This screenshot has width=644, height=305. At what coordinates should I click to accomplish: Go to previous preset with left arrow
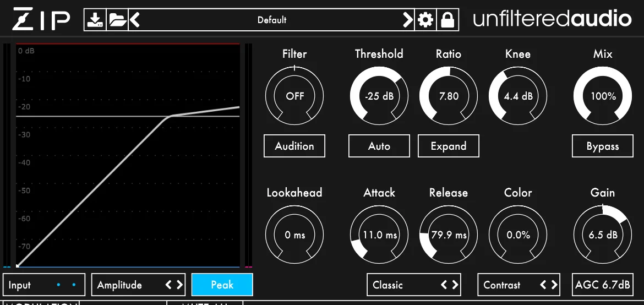135,20
